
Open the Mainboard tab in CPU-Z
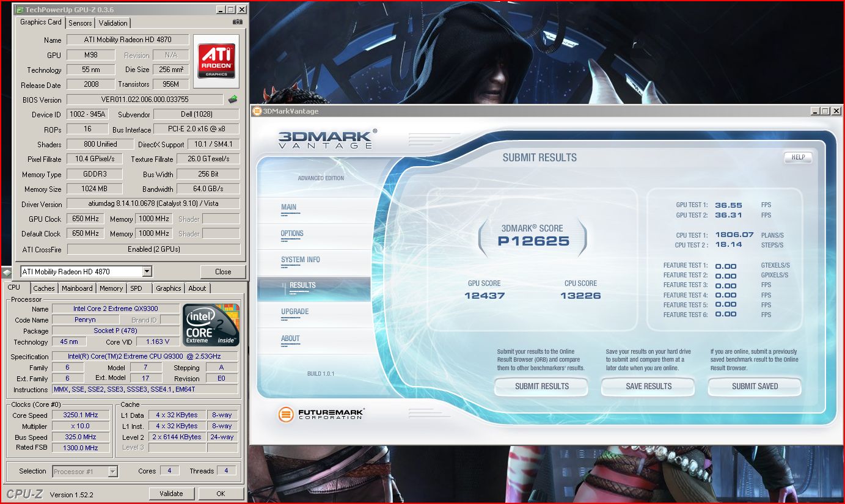point(77,288)
